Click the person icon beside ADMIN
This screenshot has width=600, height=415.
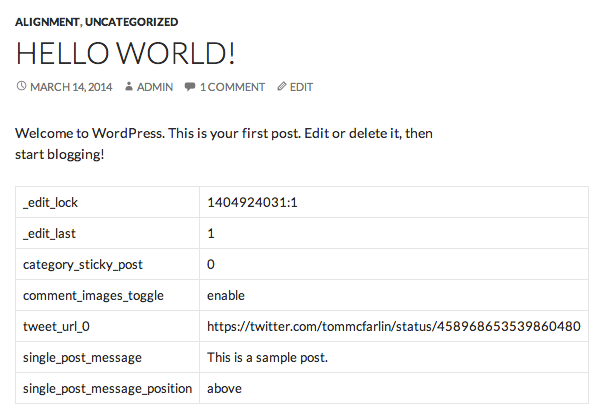click(x=129, y=86)
